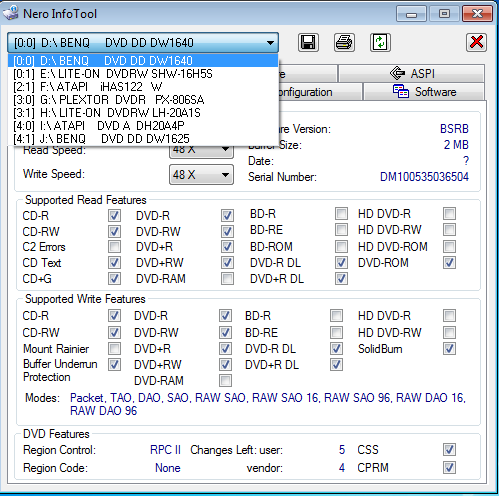Click firmware version value BSRB
The height and width of the screenshot is (496, 499).
pos(454,129)
